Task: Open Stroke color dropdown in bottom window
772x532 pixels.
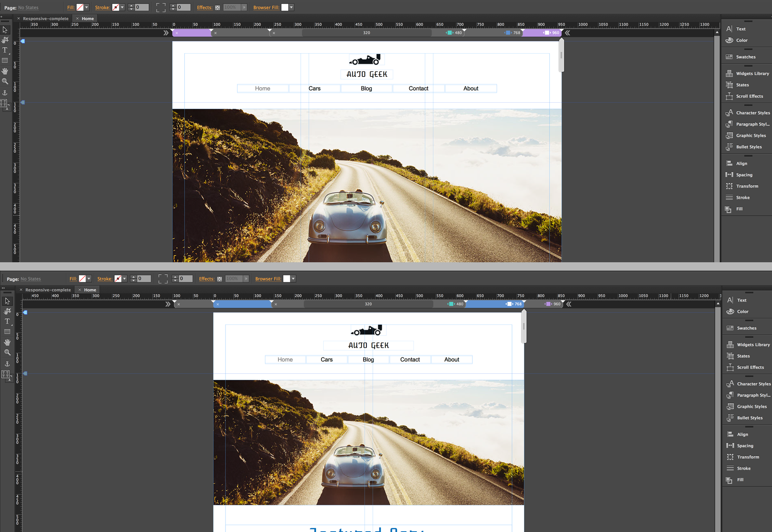Action: pyautogui.click(x=124, y=279)
